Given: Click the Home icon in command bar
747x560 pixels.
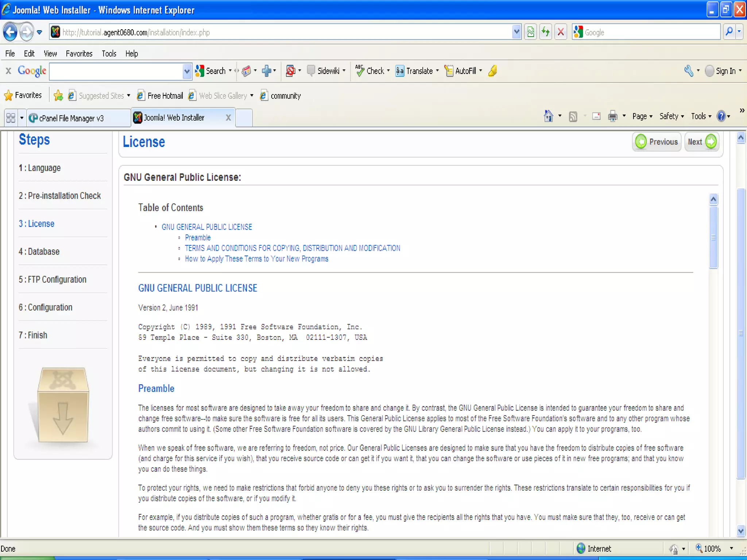Looking at the screenshot, I should click(x=548, y=116).
